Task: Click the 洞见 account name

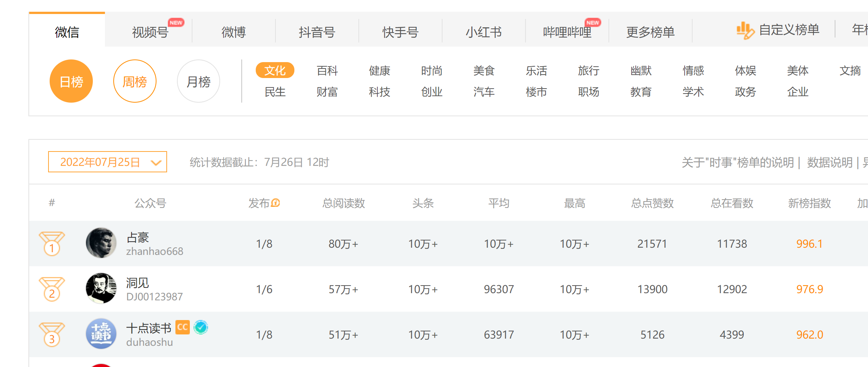Action: click(x=138, y=283)
